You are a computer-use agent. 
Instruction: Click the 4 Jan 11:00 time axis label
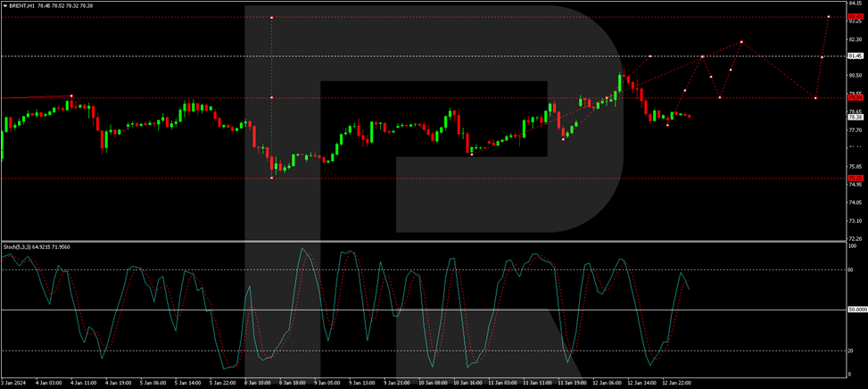82,383
